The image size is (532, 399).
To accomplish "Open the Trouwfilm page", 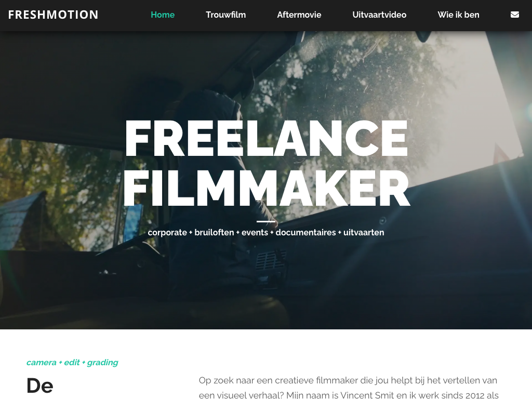I will (225, 15).
